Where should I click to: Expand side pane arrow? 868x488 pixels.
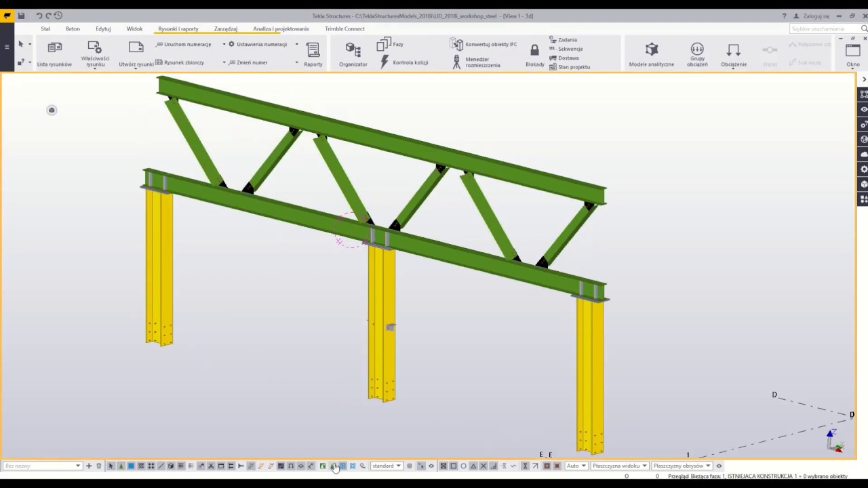[x=864, y=80]
